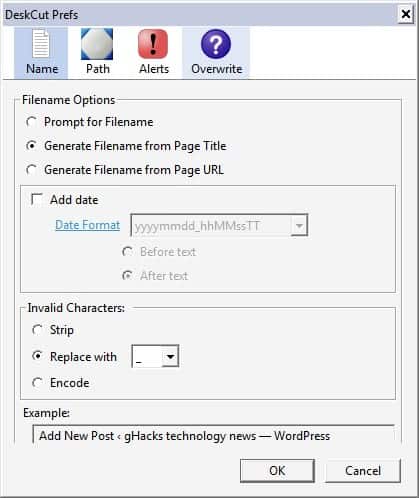Screen dimensions: 419x498
Task: Switch to the Path tab label
Action: tap(98, 69)
